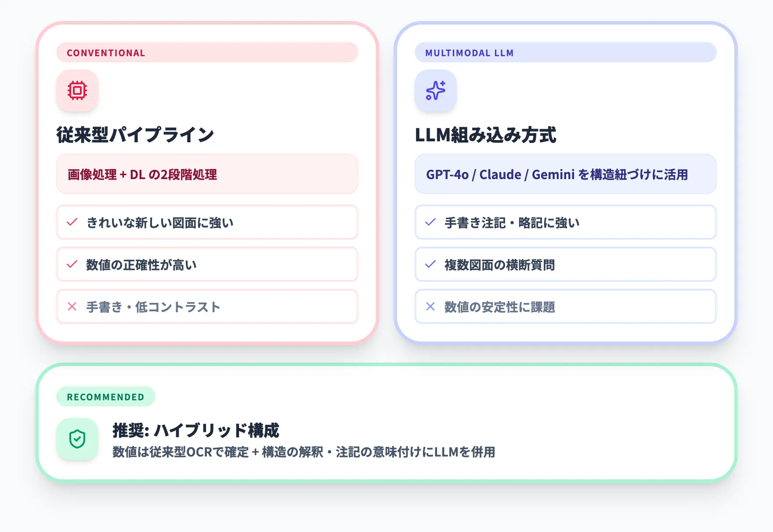Viewport: 773px width, 532px height.
Task: Click the red checkmark beside 数値の正確性が高い
Action: pos(71,265)
